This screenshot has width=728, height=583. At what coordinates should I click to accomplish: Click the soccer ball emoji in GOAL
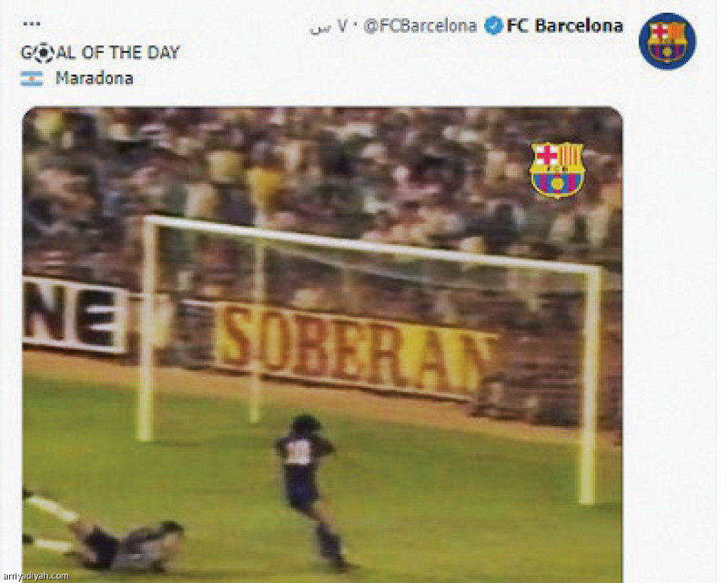tap(43, 53)
